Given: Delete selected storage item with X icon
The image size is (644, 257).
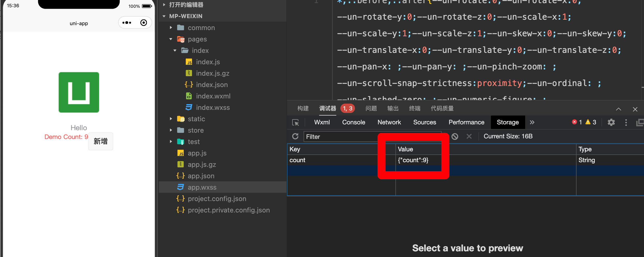Looking at the screenshot, I should (x=469, y=136).
